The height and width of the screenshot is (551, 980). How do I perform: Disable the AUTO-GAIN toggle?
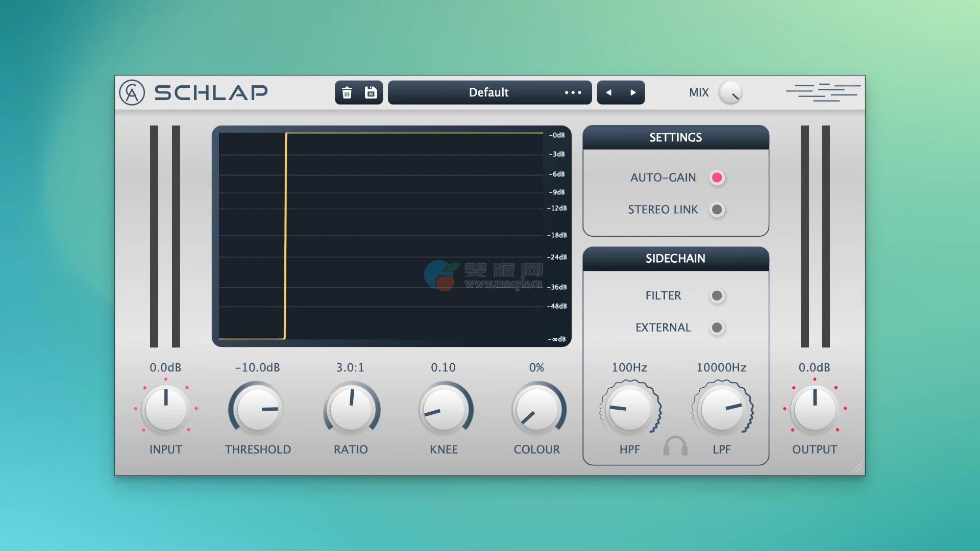point(717,178)
